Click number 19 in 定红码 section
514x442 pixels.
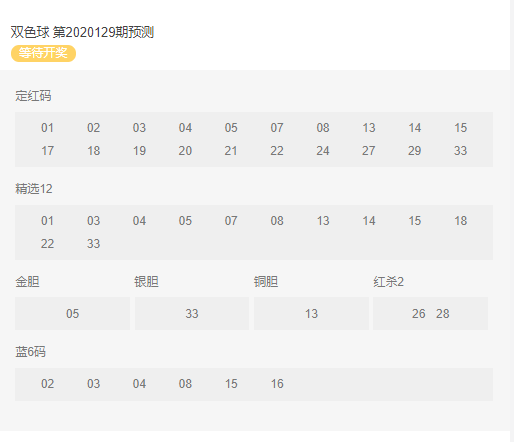click(139, 151)
